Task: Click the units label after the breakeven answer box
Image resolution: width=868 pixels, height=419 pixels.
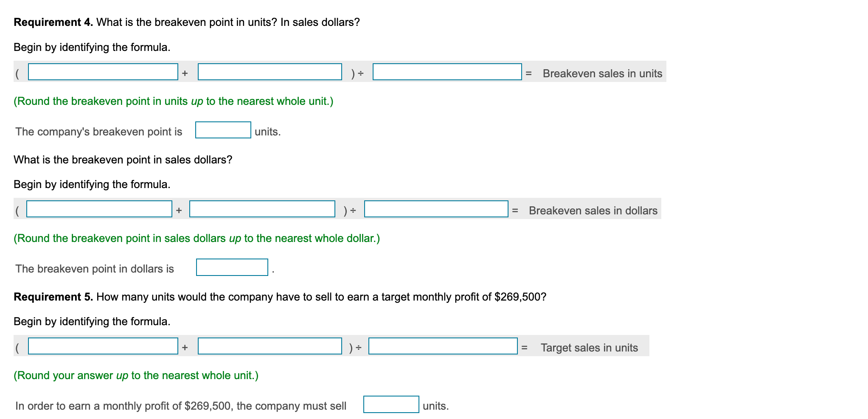Action: [x=267, y=131]
